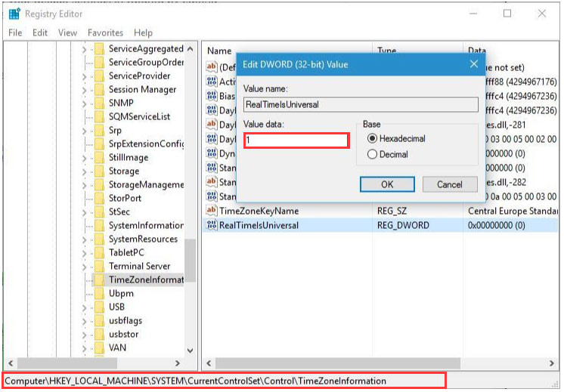Select the Decimal base radio button

[372, 155]
